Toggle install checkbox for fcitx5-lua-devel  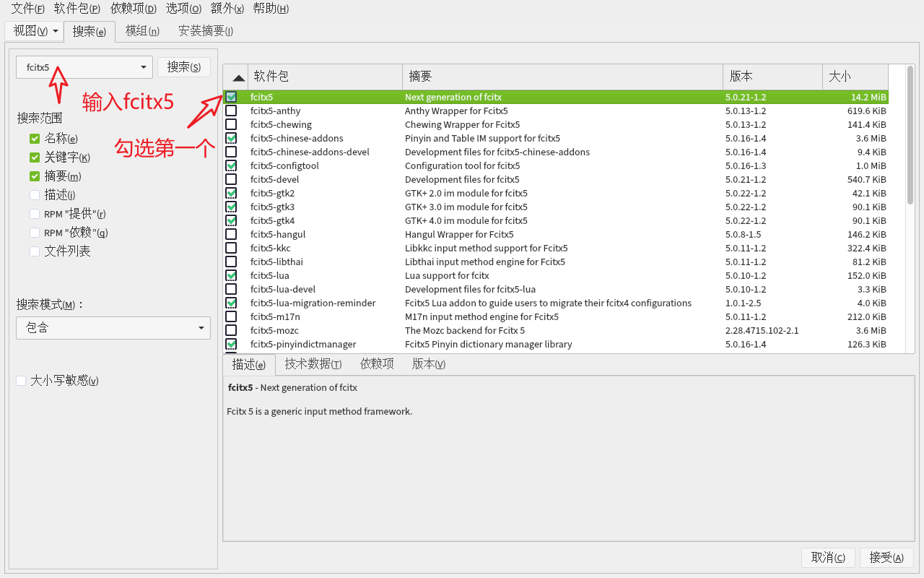click(x=231, y=289)
